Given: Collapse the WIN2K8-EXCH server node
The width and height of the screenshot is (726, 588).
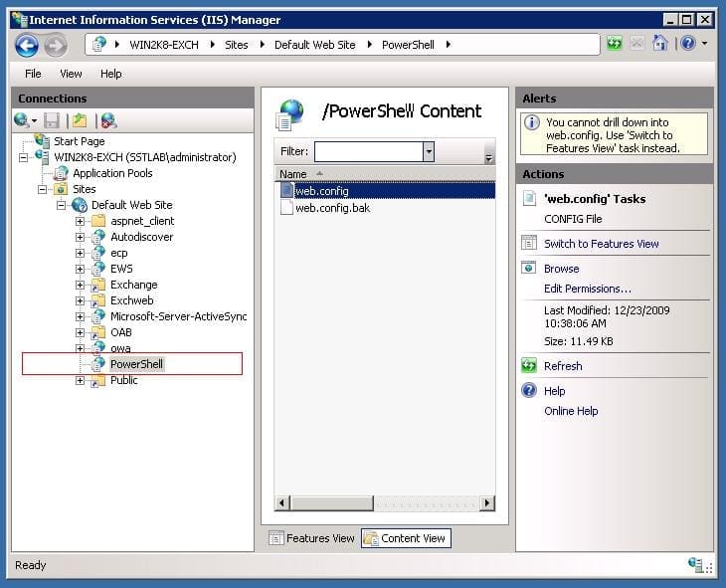Looking at the screenshot, I should coord(23,158).
